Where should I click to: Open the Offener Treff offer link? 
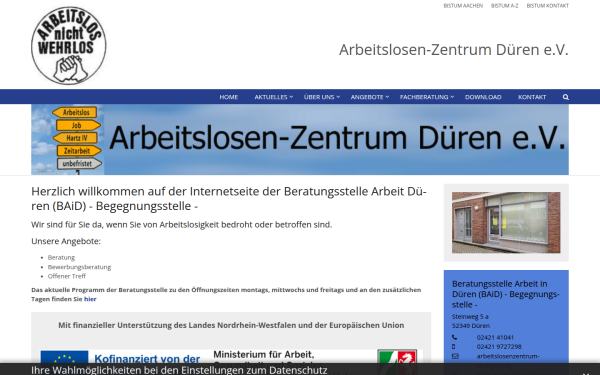(x=67, y=276)
